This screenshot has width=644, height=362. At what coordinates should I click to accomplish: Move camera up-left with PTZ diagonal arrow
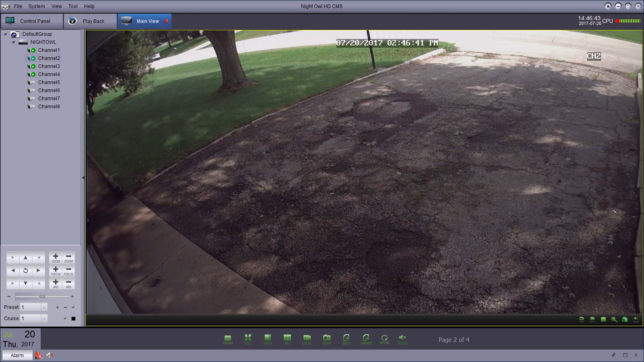[13, 258]
